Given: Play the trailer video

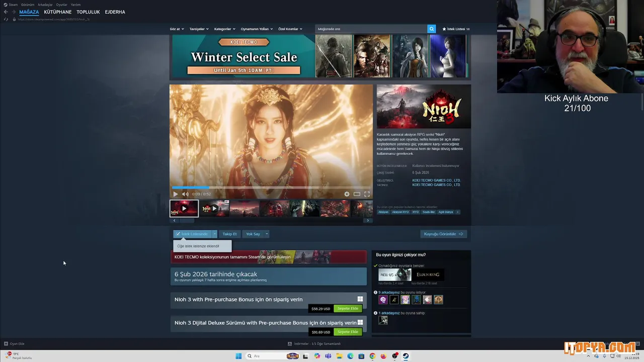Looking at the screenshot, I should click(x=176, y=194).
